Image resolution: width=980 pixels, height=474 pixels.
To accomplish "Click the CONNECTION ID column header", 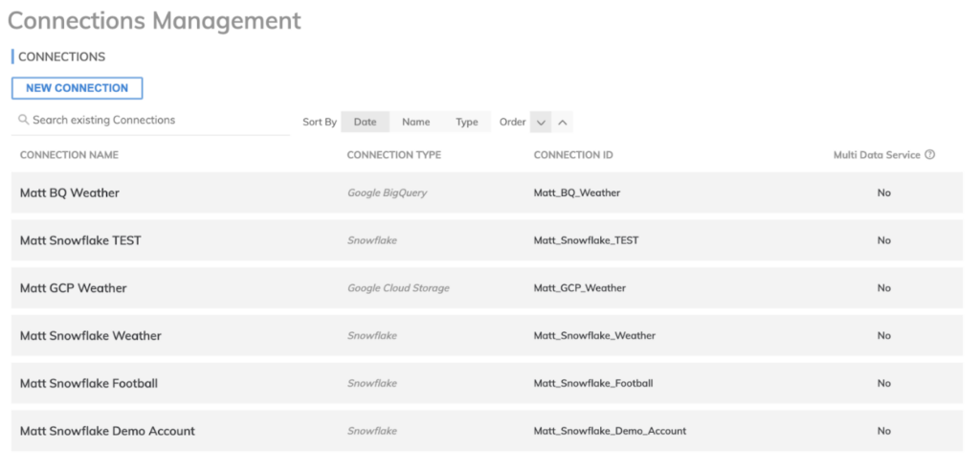I will pyautogui.click(x=572, y=155).
